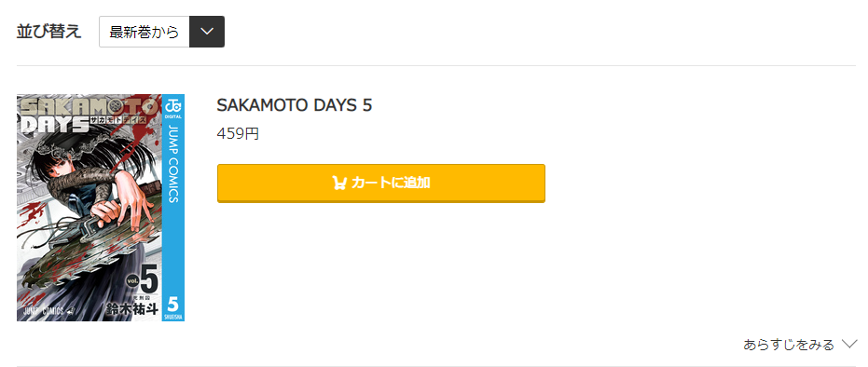The height and width of the screenshot is (367, 868).
Task: Click SHUEISHA text at spine bottom
Action: pos(172,317)
